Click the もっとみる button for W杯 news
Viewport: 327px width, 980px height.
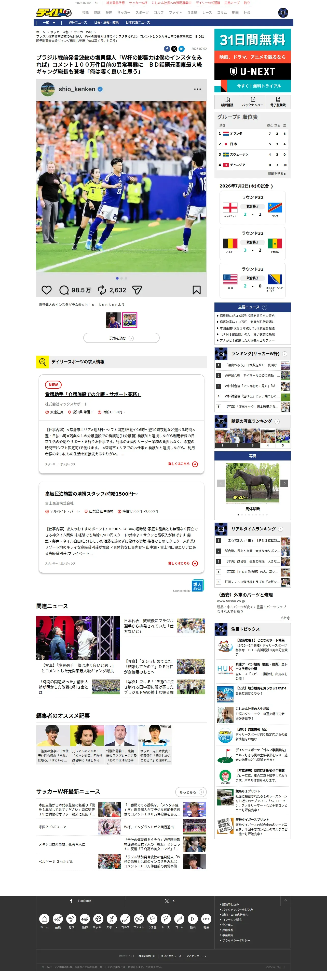[191, 792]
